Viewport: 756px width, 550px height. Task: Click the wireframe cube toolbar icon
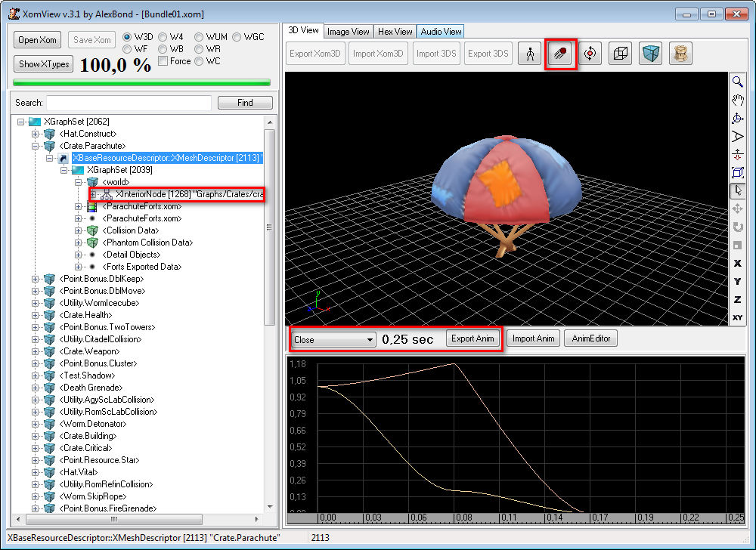tap(620, 54)
